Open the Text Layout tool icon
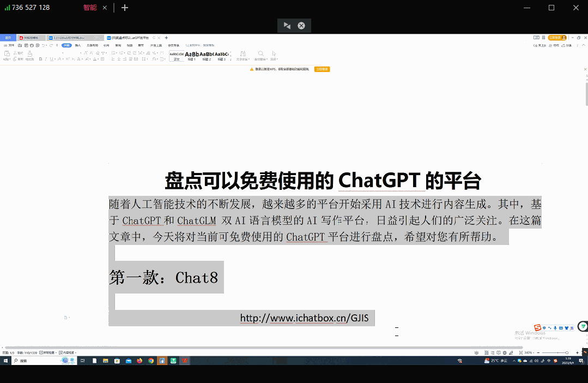Viewport: 588px width, 383px height. (x=243, y=53)
